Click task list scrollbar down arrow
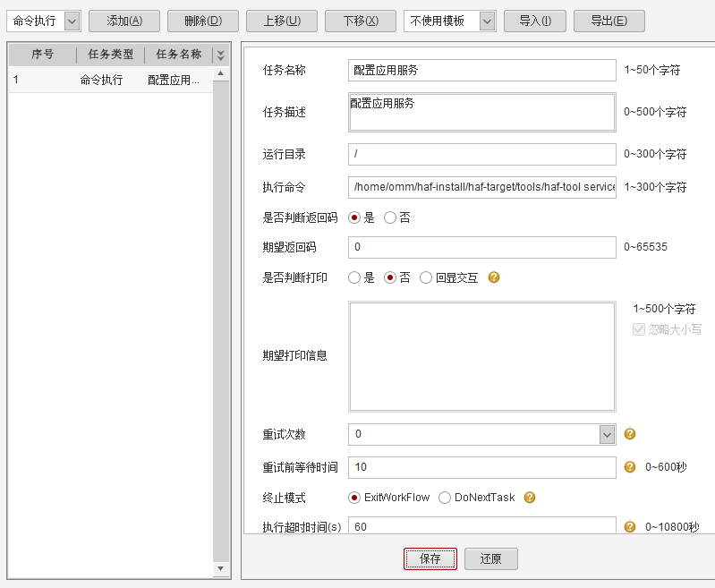Viewport: 715px width, 588px height. tap(221, 568)
